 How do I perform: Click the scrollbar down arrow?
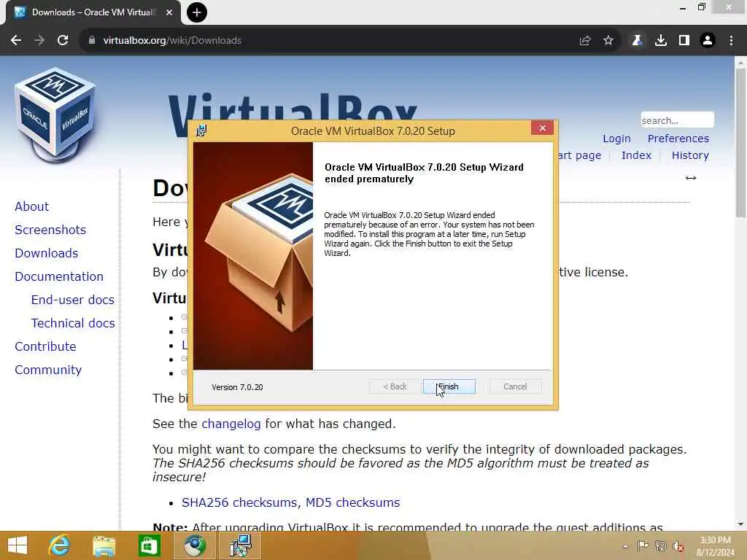[740, 524]
